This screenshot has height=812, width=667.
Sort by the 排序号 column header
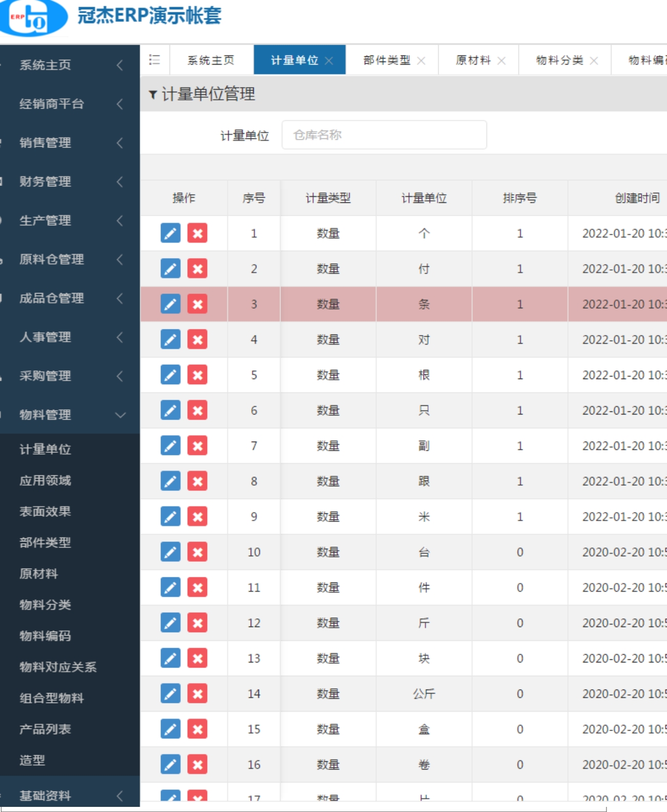(519, 198)
